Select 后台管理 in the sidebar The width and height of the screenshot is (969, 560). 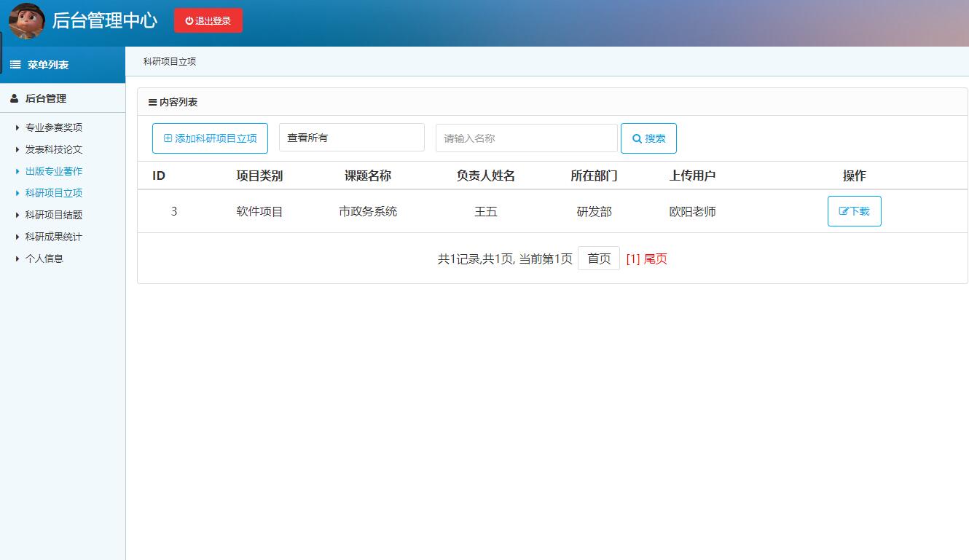tap(43, 98)
